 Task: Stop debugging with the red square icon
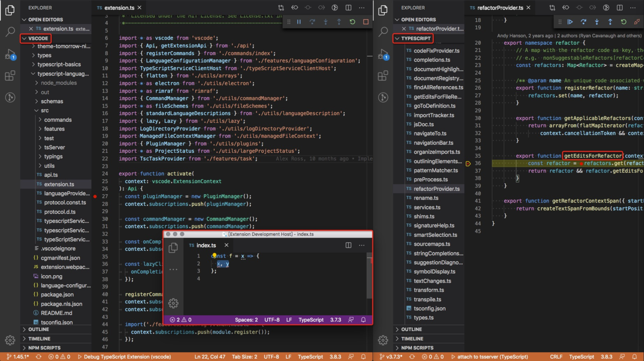365,21
